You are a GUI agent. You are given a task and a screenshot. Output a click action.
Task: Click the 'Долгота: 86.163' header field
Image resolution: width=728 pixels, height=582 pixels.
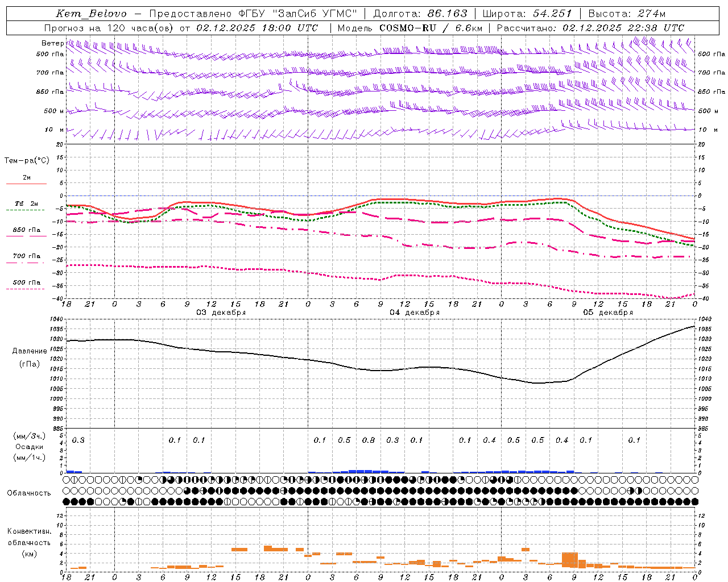click(420, 14)
